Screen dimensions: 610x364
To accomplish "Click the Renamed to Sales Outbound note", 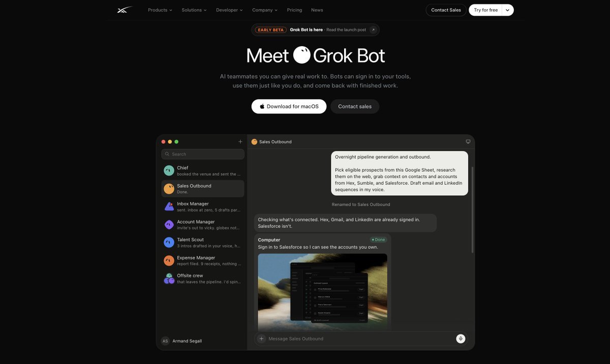I will click(x=361, y=204).
